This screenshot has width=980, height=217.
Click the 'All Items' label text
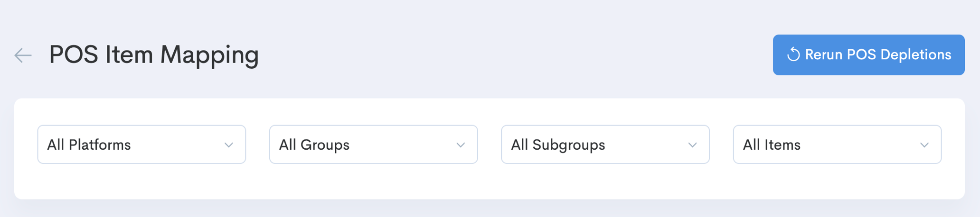point(772,145)
